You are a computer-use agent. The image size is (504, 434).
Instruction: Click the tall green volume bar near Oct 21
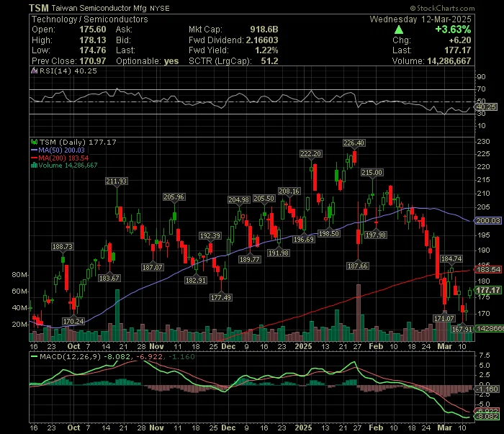coord(117,315)
